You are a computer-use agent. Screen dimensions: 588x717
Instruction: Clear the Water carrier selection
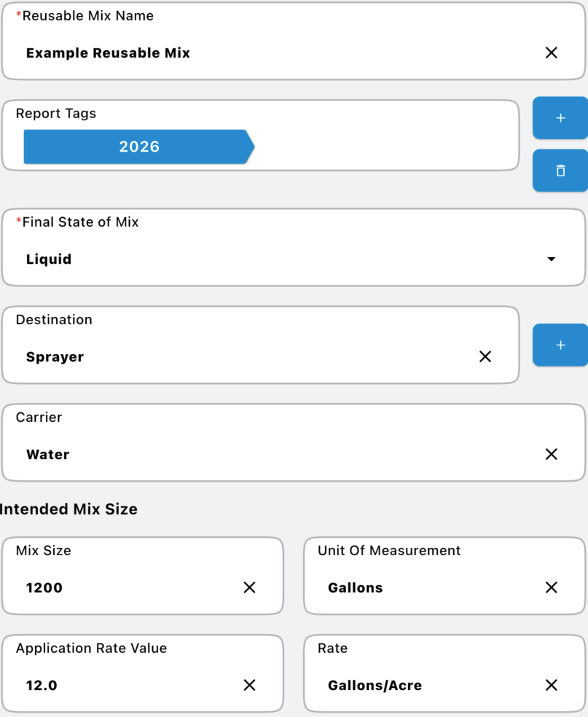551,454
